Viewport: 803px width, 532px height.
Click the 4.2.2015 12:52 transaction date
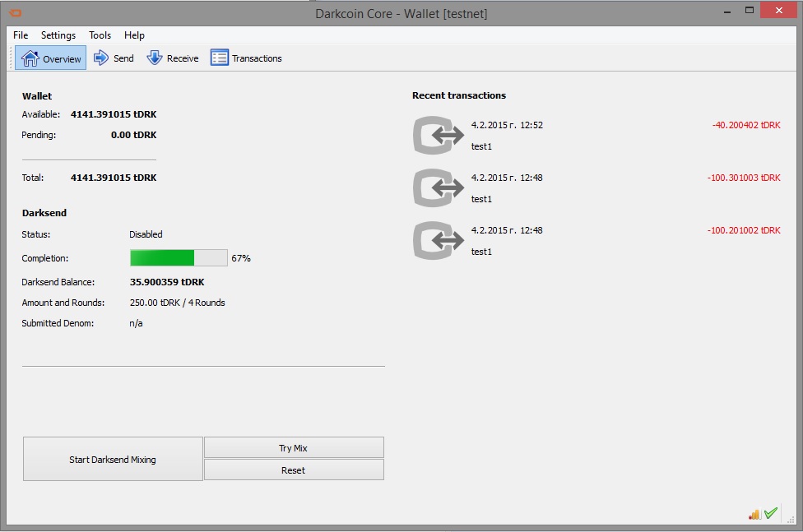[507, 125]
